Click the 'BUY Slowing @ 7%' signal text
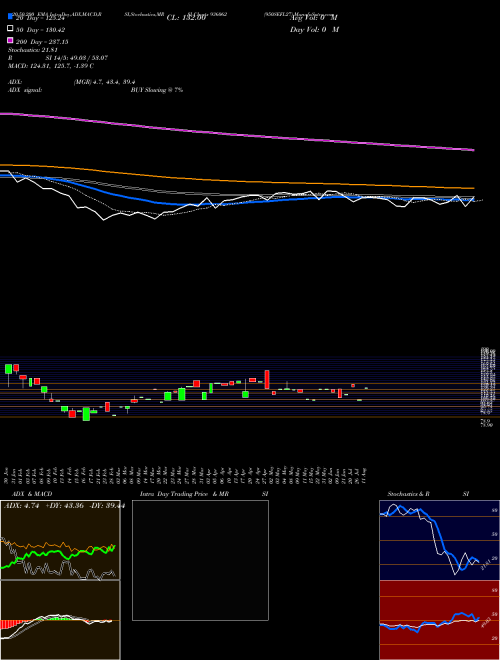The height and width of the screenshot is (660, 500). [157, 90]
